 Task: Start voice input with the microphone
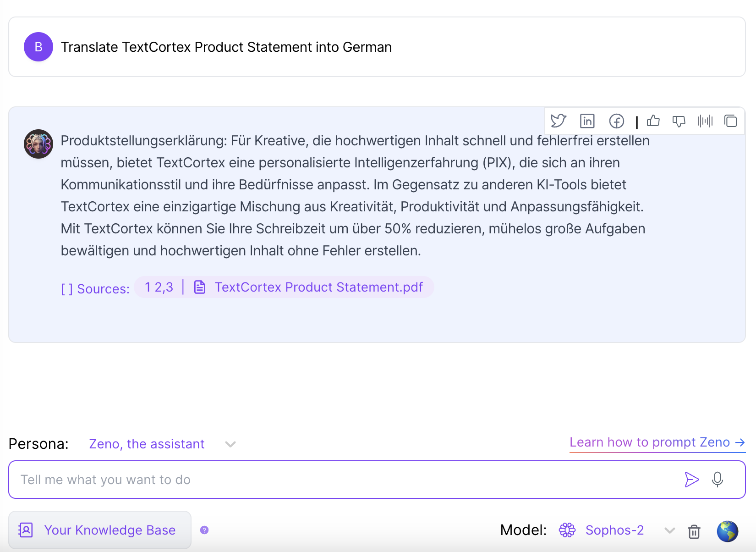click(x=718, y=480)
